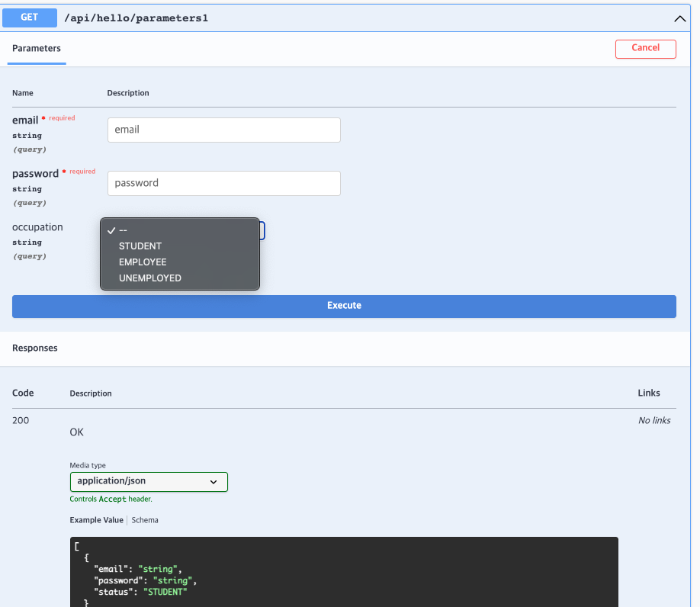Choose STUDENT from the occupation list
Viewport: 700px width, 607px height.
click(140, 246)
